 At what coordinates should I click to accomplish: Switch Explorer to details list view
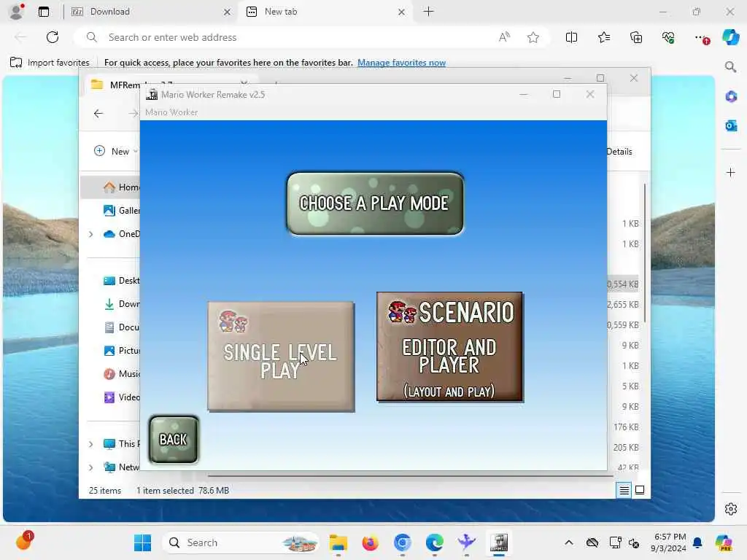coord(624,490)
